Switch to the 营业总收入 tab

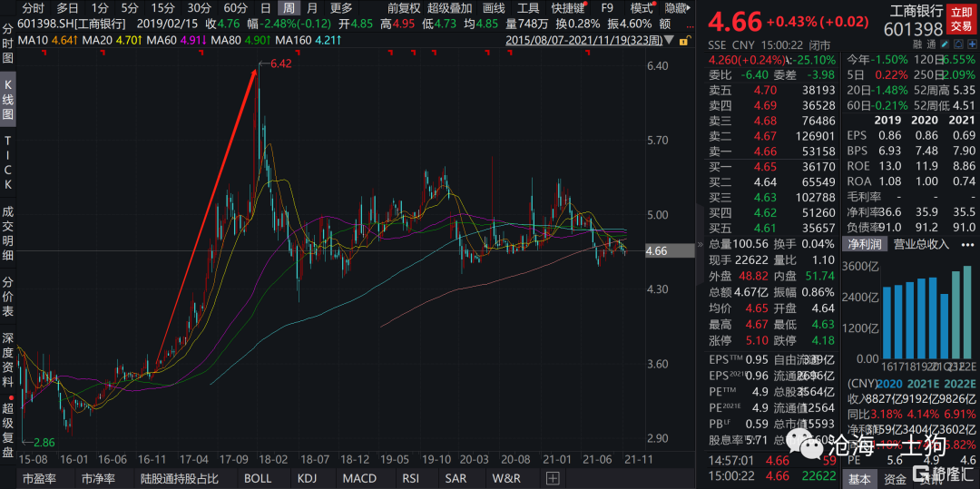920,243
